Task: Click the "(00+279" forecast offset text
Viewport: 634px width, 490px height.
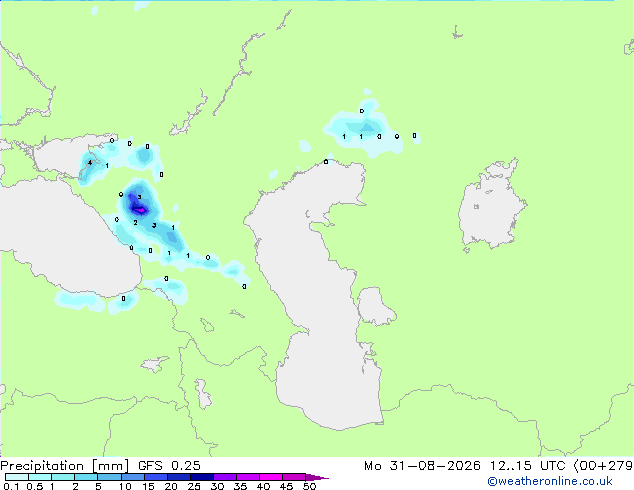Action: tap(603, 466)
